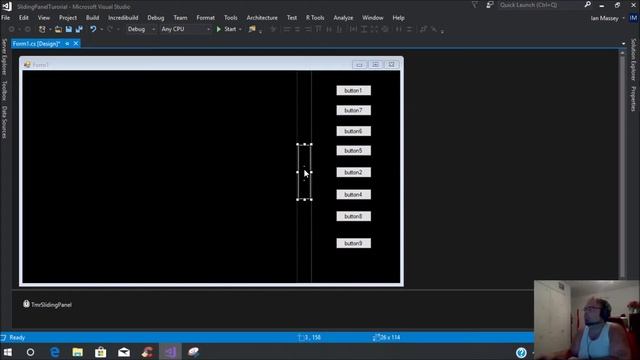Click the Navigate Forward toolbar icon

[27, 29]
